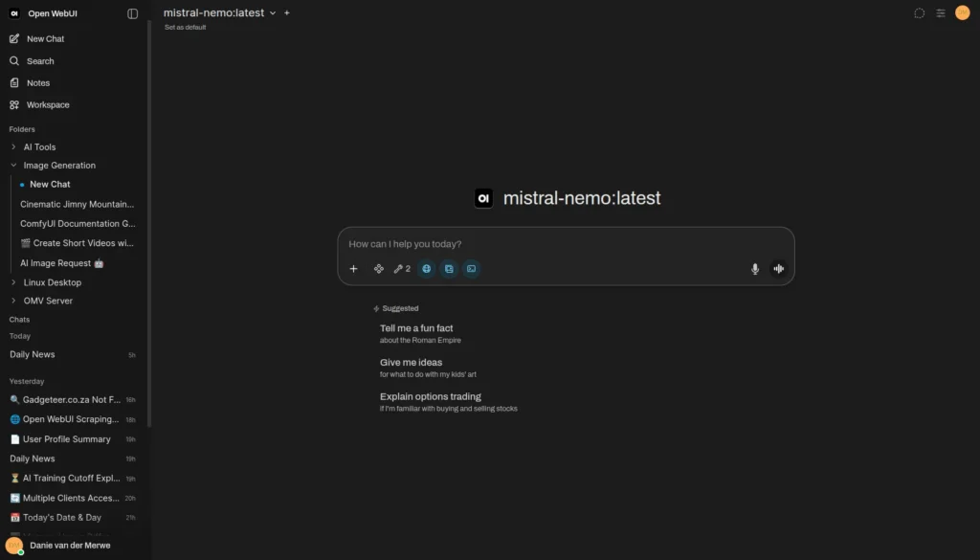Collapse the Folders section header
Screen dimensions: 980x560
pyautogui.click(x=22, y=129)
